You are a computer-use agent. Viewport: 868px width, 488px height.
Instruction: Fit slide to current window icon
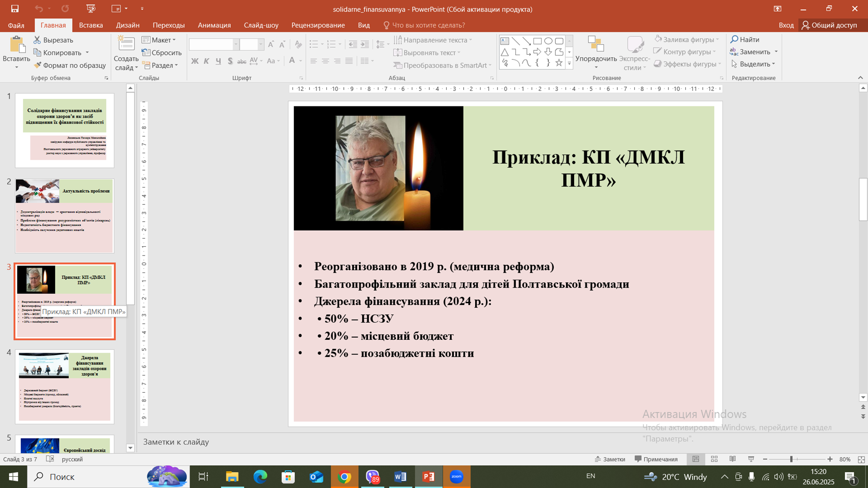click(861, 459)
